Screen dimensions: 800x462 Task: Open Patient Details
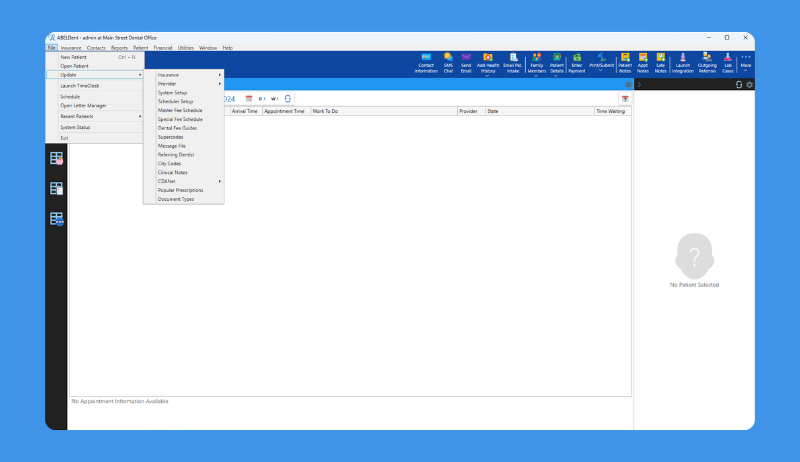point(557,63)
